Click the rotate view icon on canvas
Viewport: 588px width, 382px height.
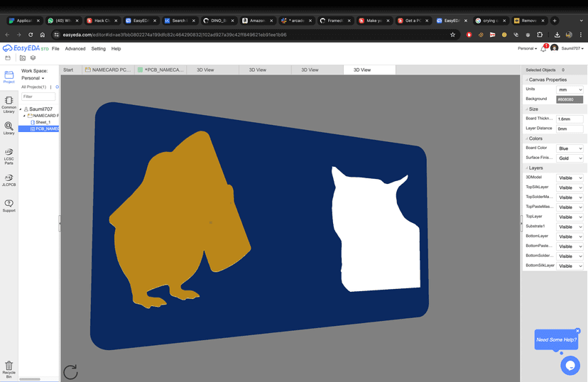(70, 371)
